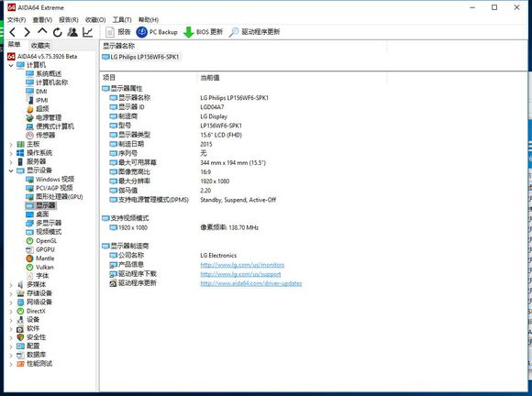Screen dimensions: 532x396
Task: Select the 设备 devices tree item
Action: [28, 320]
